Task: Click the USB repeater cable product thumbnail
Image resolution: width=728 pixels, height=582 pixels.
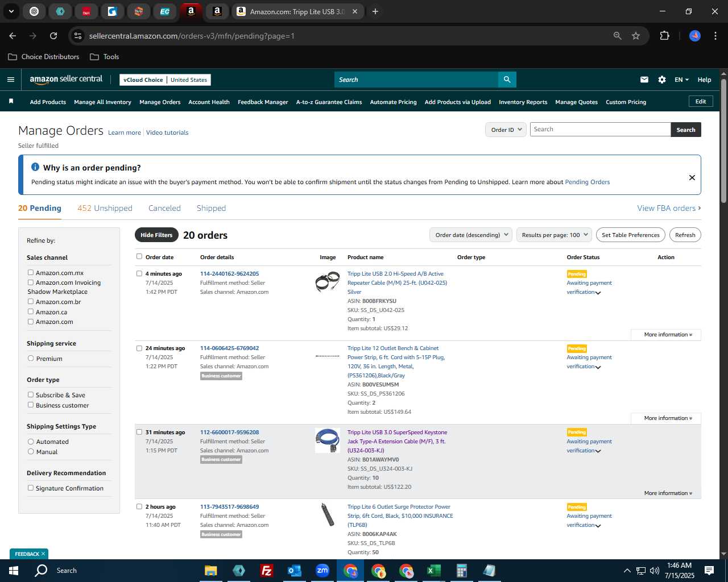Action: [328, 282]
